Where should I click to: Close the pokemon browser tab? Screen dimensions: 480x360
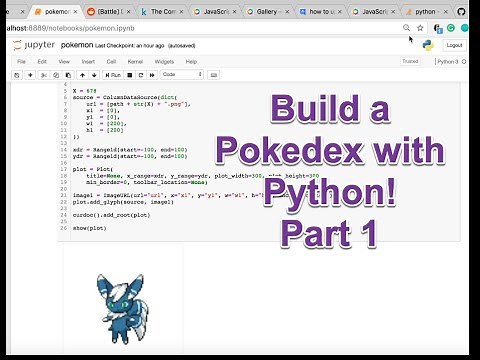click(x=76, y=12)
